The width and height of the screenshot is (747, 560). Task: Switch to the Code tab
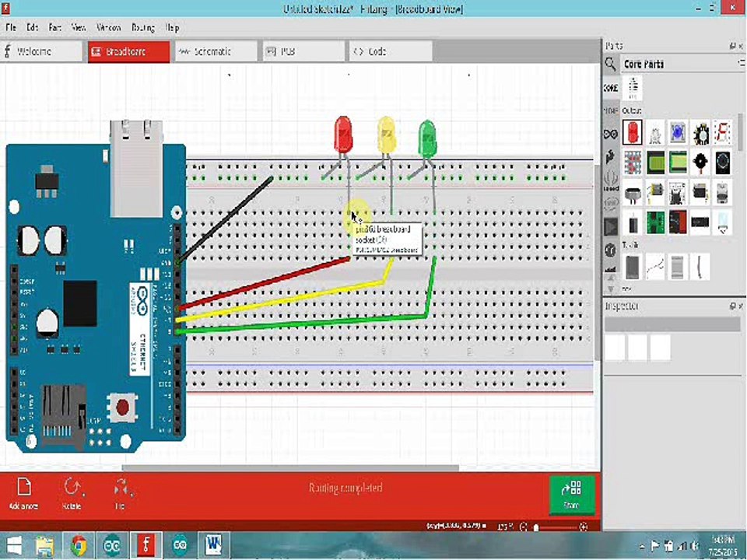click(x=391, y=51)
